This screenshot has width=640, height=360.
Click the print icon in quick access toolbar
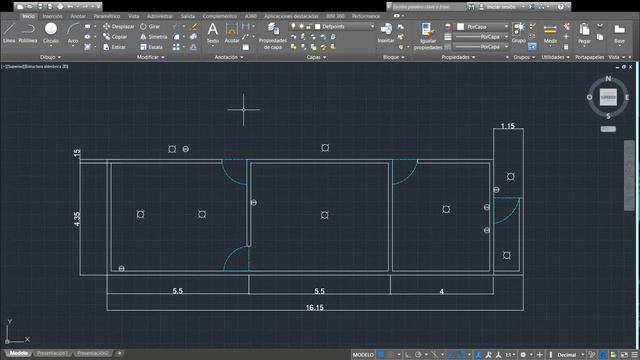[x=60, y=7]
